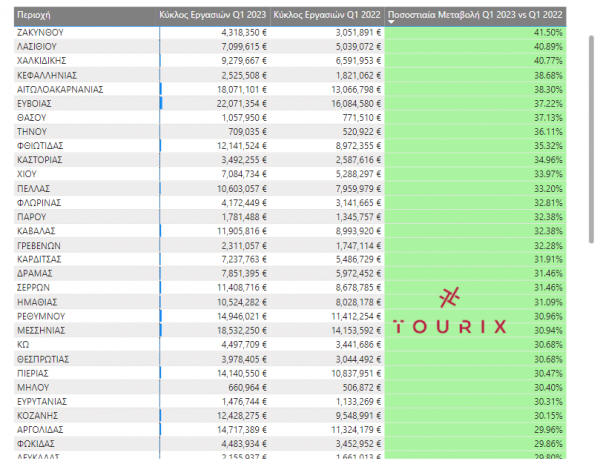Click the vertical scrollbar thumb on the right
Viewport: 600px width, 467px height.
pos(593,130)
